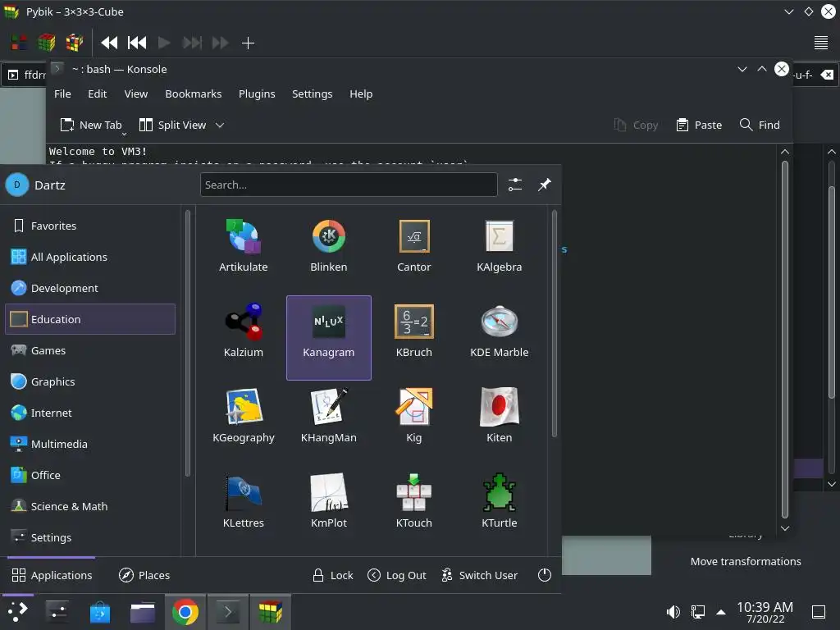Open the Graphics category
Image resolution: width=840 pixels, height=630 pixels.
(x=90, y=381)
